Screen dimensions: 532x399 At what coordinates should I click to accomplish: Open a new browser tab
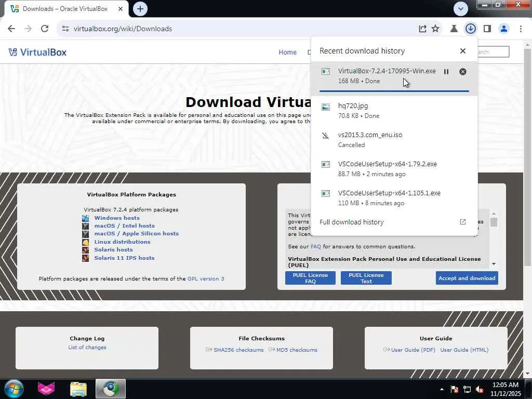click(140, 9)
